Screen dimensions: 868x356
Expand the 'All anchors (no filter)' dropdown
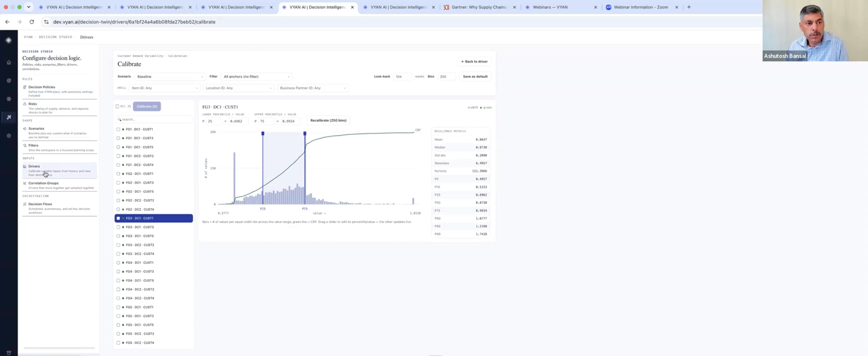256,77
